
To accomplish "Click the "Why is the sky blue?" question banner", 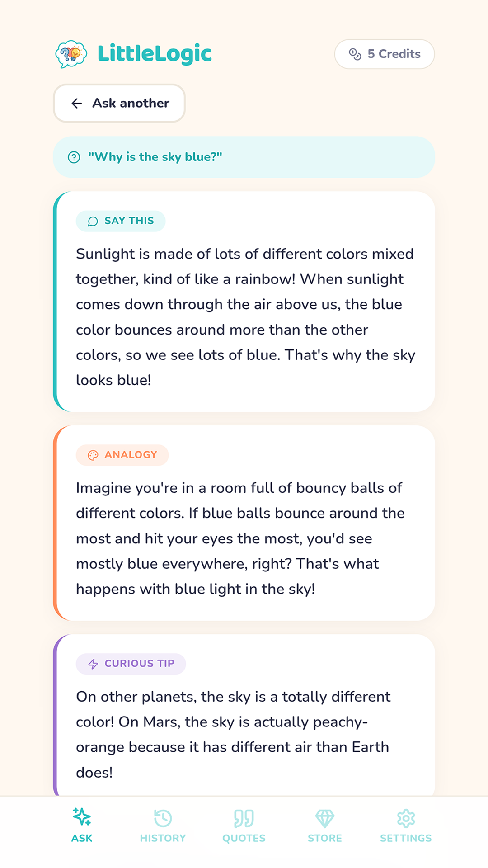I will (244, 157).
